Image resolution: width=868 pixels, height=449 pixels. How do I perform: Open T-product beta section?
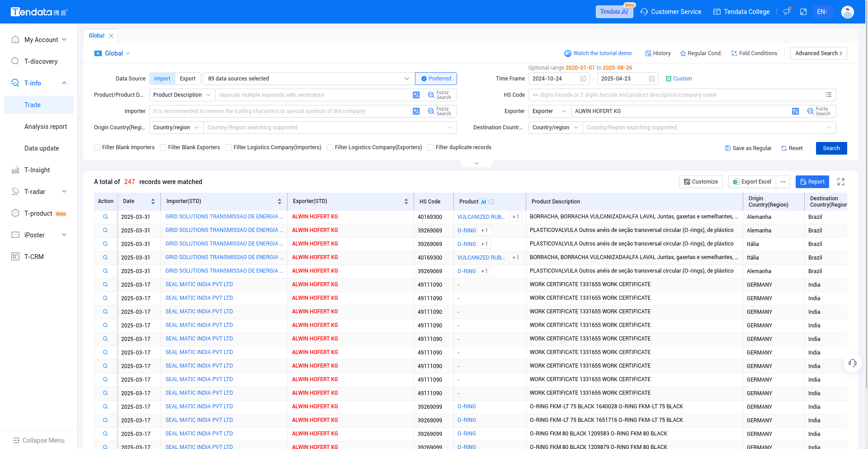39,213
